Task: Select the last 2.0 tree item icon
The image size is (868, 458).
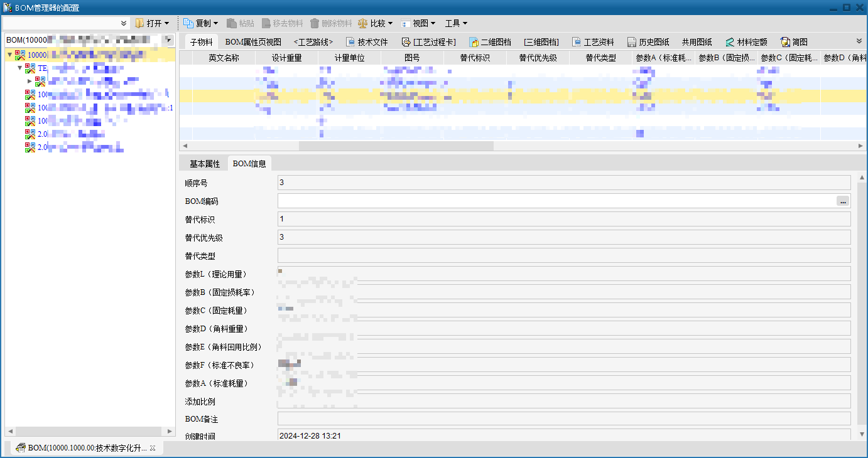Action: [x=30, y=147]
